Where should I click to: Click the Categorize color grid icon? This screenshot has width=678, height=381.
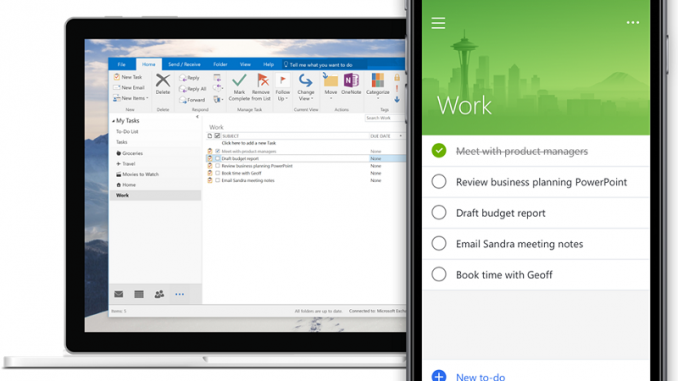[377, 80]
